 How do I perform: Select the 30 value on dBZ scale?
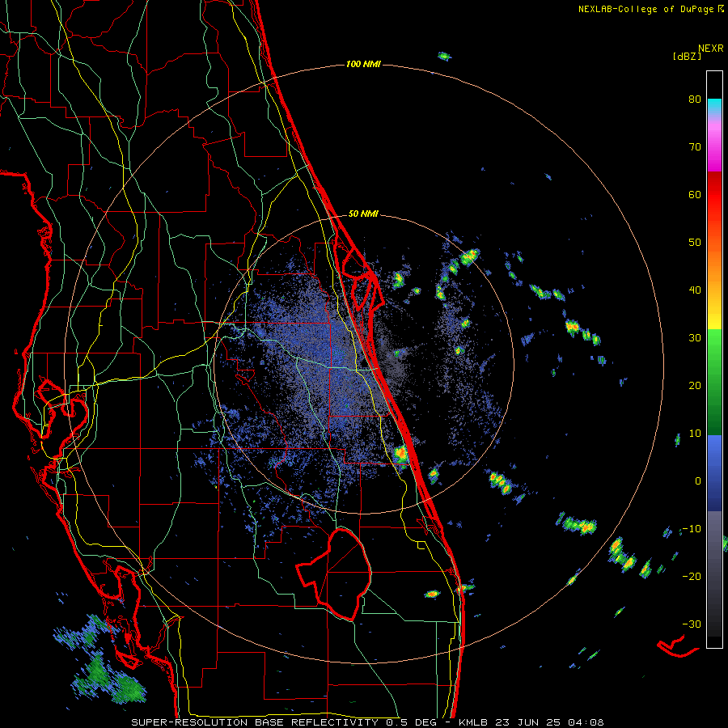(x=695, y=338)
